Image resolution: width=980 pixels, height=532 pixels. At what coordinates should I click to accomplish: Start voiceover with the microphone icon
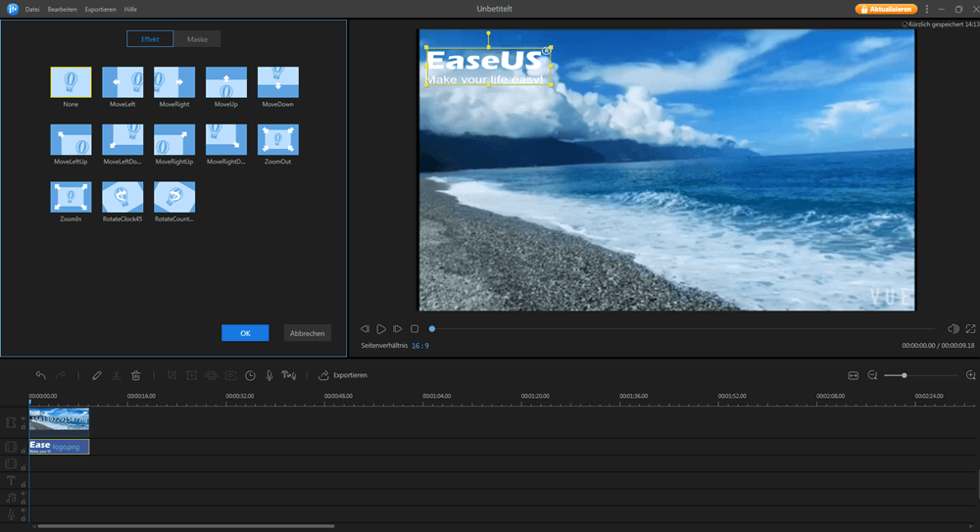click(269, 375)
